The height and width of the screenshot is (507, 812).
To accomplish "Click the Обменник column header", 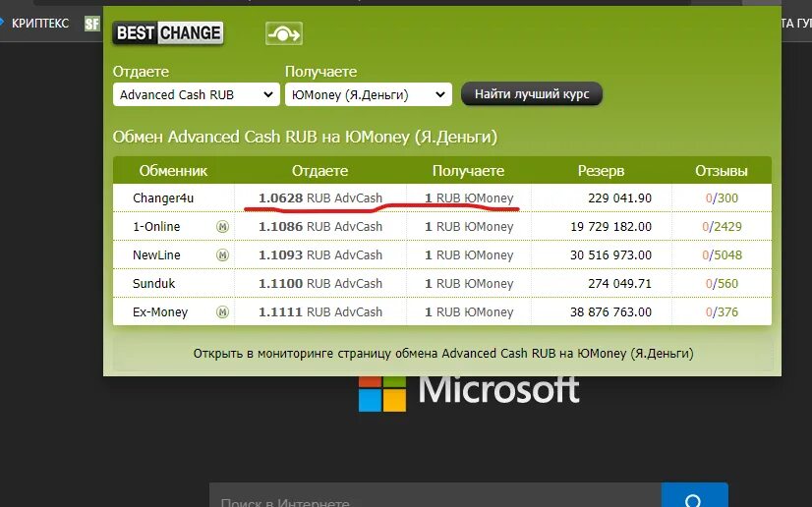I will 173,171.
